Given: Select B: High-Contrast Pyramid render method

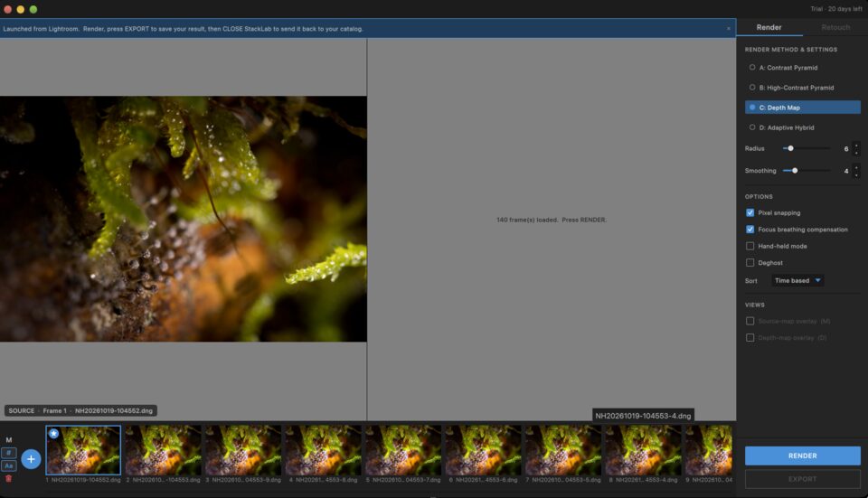Looking at the screenshot, I should 803,88.
